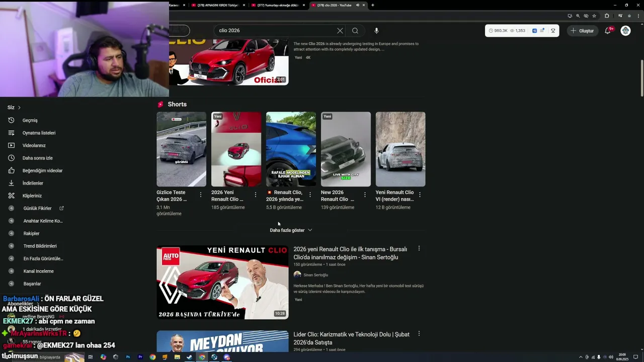Switch to the Yumurtayı ekmeğe dökün tab
Viewport: 644px width, 362px height.
click(278, 5)
